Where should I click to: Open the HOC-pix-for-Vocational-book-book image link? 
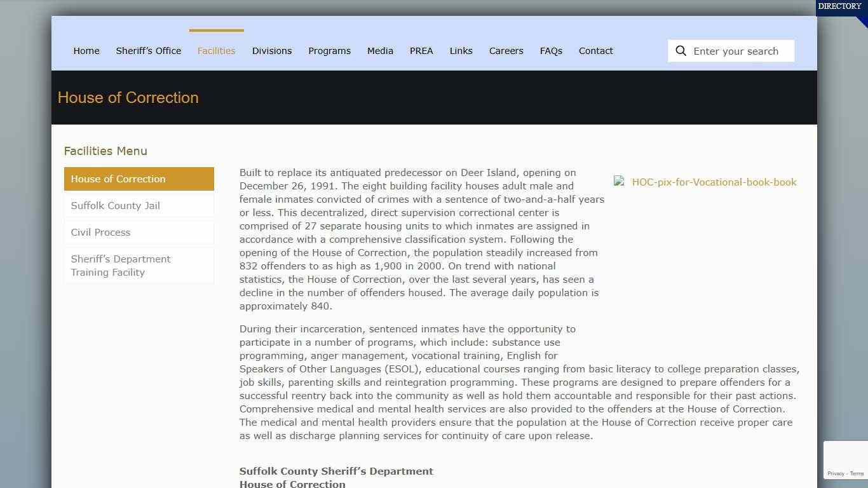pos(714,182)
